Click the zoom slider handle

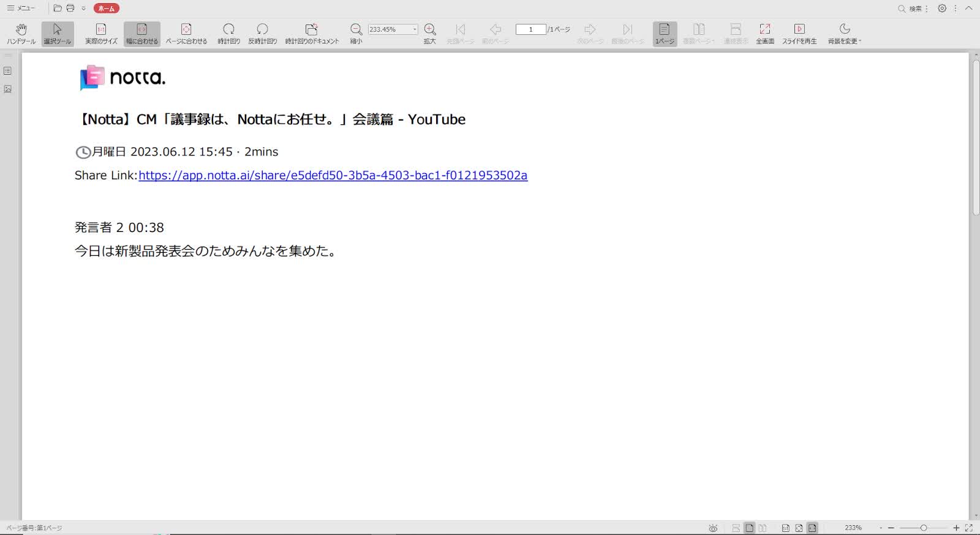tap(924, 528)
